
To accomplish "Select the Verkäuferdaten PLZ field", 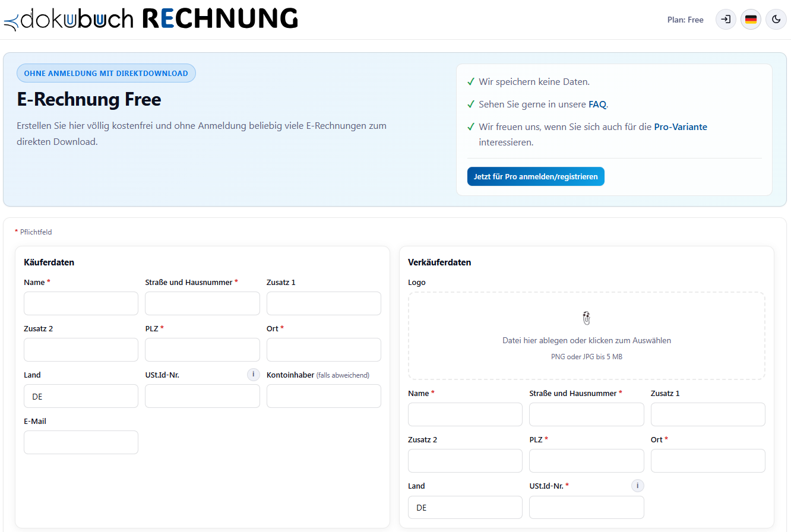I will pos(587,461).
